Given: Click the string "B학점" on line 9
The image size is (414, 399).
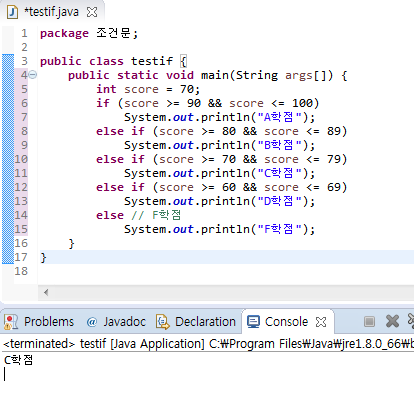Looking at the screenshot, I should [x=279, y=145].
